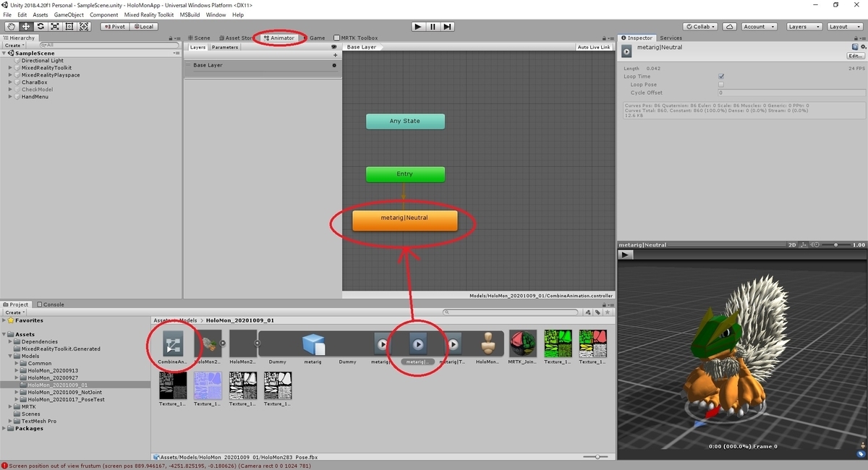This screenshot has height=470, width=868.
Task: Switch to Animator Parameters tab
Action: point(225,47)
